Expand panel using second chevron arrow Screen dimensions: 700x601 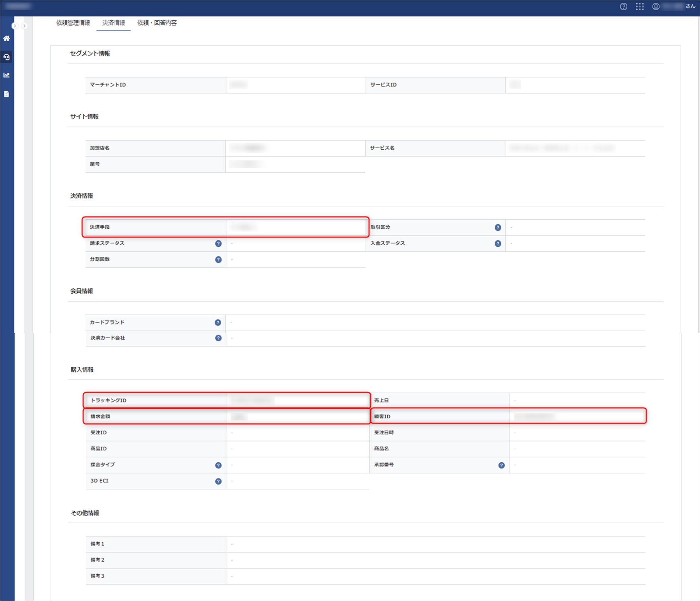(24, 26)
